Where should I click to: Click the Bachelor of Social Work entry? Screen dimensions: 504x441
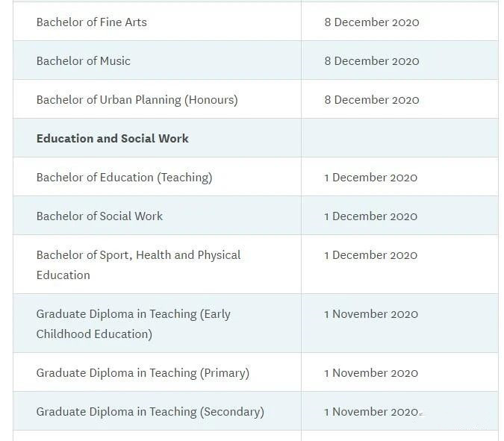[x=99, y=216]
